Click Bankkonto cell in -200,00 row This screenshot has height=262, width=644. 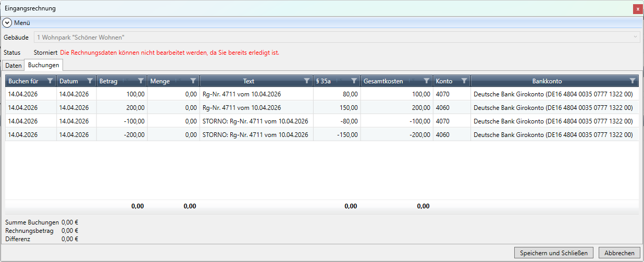[555, 135]
